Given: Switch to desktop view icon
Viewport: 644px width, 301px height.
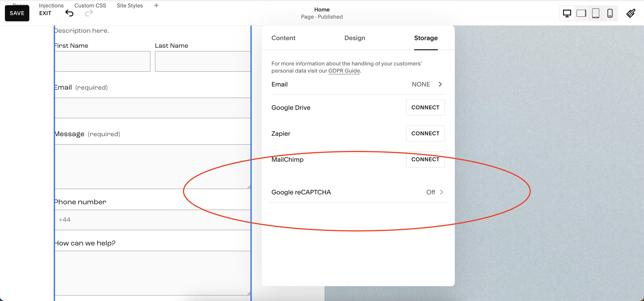Looking at the screenshot, I should pos(567,13).
